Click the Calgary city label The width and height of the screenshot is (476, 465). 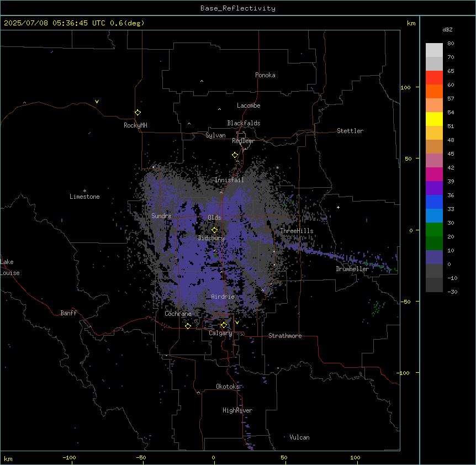[x=220, y=333]
